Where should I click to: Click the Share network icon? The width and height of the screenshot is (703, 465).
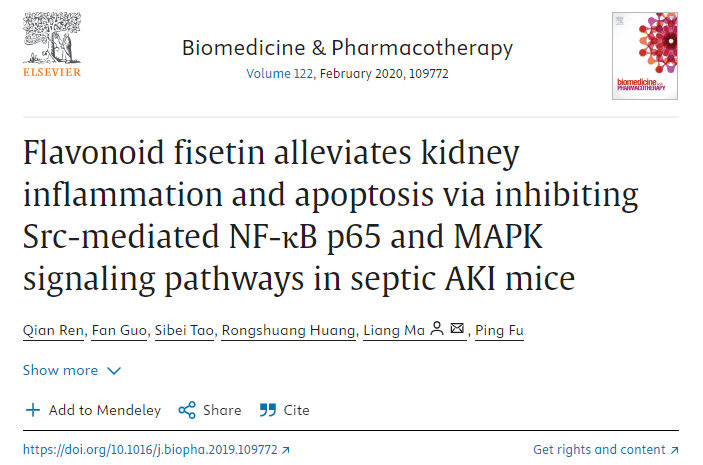click(187, 410)
